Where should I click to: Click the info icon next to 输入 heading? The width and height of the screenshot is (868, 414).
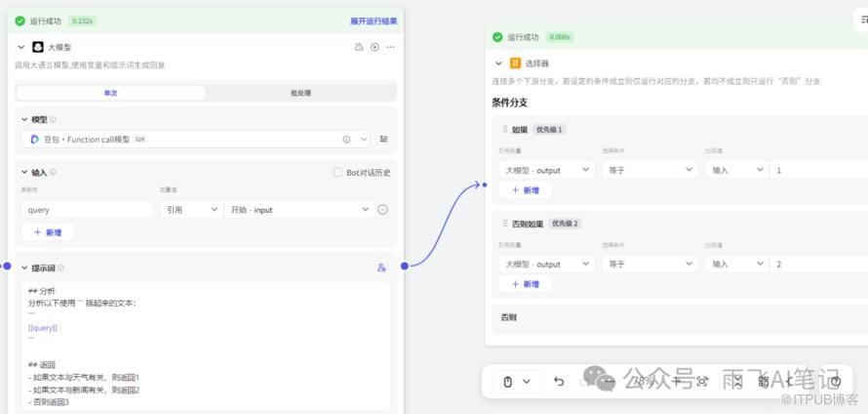pos(53,173)
